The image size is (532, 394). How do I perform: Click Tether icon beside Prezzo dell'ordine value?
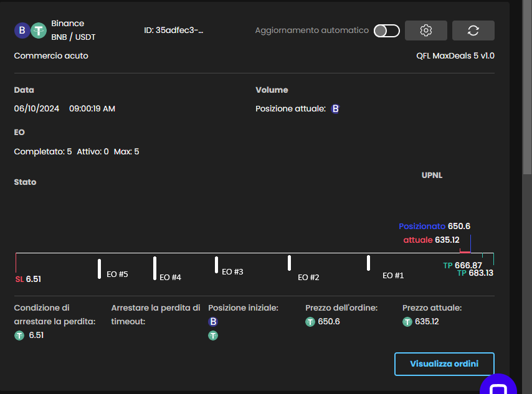click(x=310, y=322)
